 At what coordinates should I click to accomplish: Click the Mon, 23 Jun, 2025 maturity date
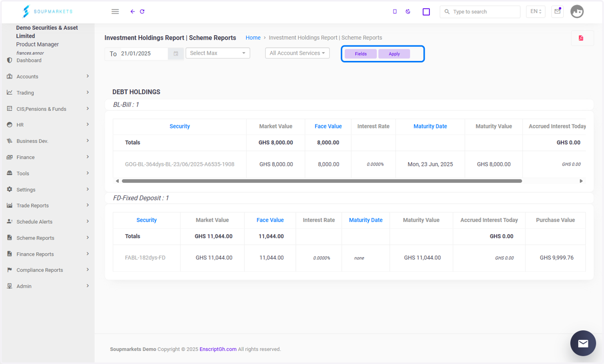(430, 164)
